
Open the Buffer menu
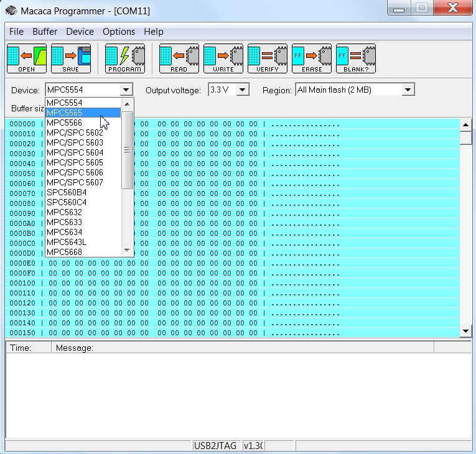45,32
